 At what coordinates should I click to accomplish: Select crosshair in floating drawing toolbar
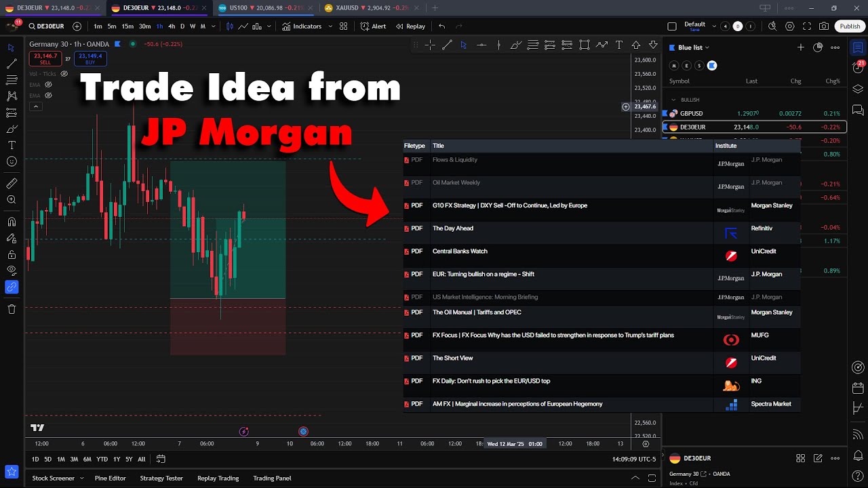click(x=430, y=45)
